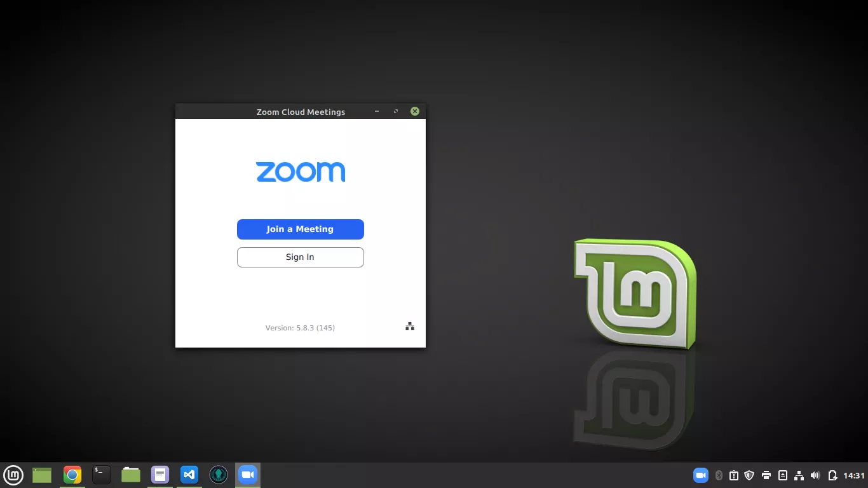
Task: Open the printer tray applet
Action: pyautogui.click(x=766, y=475)
